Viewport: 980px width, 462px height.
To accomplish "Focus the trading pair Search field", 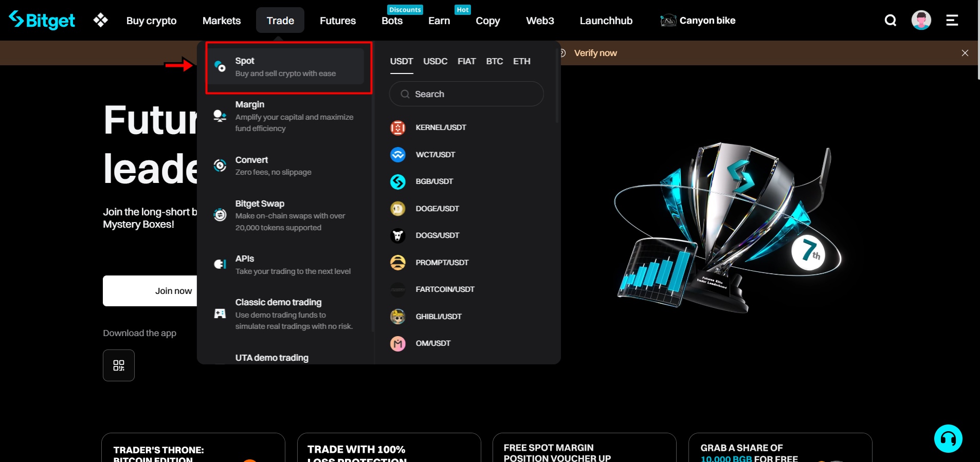I will click(466, 94).
